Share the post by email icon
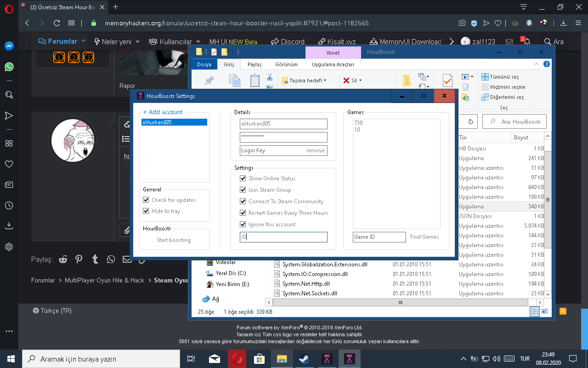Viewport: 588px width, 368px height. click(x=127, y=259)
